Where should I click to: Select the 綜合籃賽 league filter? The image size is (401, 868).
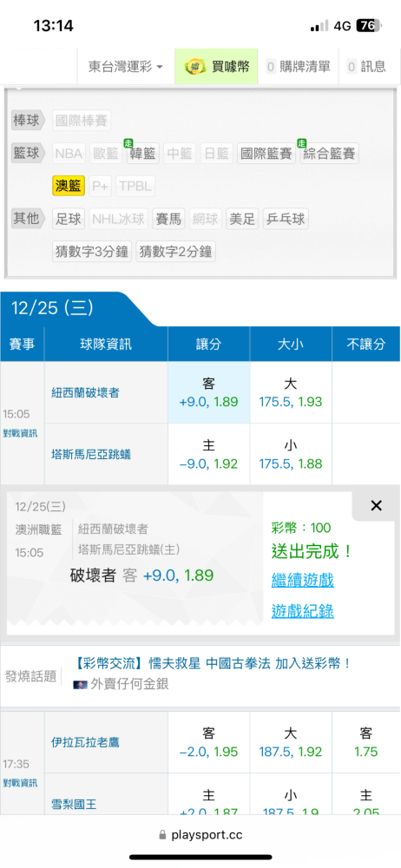[330, 154]
